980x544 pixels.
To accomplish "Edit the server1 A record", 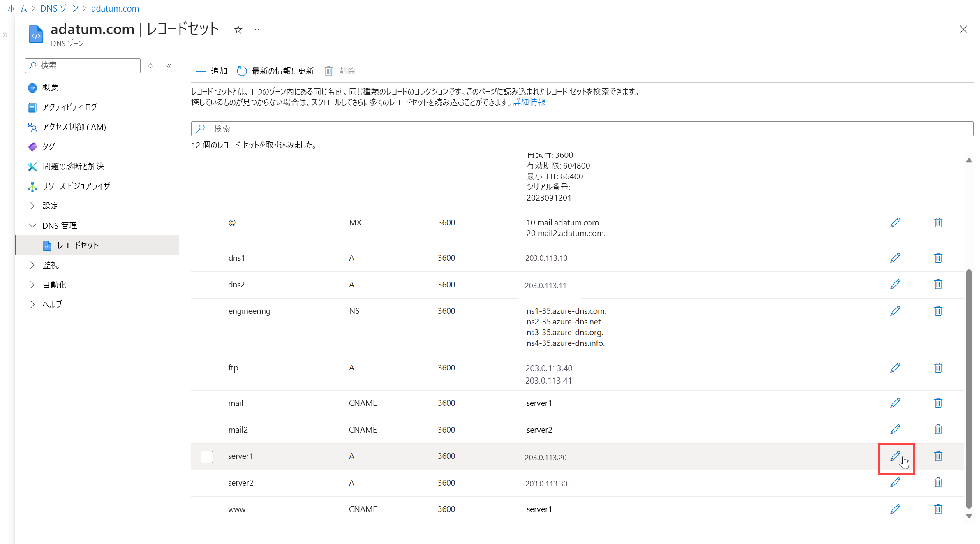I will (895, 456).
